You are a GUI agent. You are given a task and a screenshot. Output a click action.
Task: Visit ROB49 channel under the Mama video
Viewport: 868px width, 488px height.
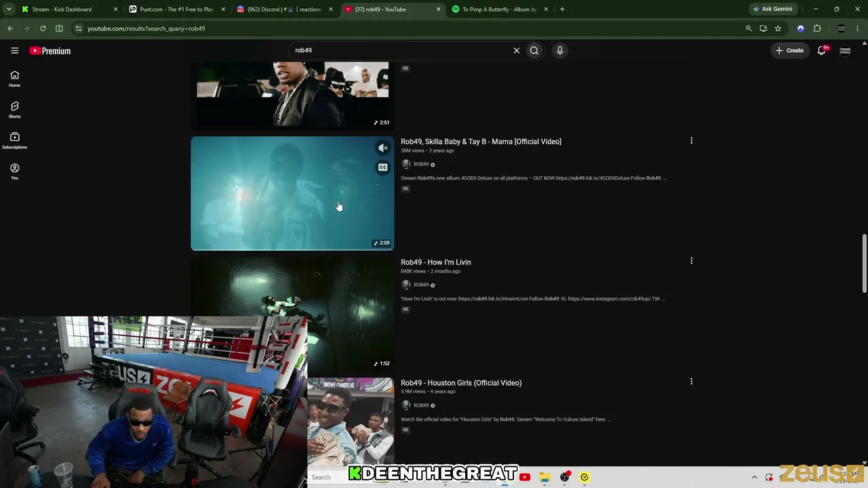[x=421, y=164]
